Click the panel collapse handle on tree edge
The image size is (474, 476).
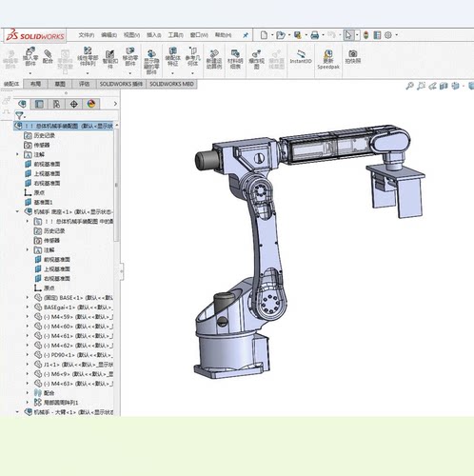[x=122, y=271]
